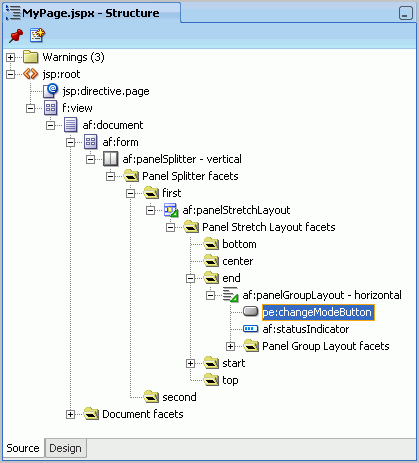Click the jsp:root orange tag icon
The height and width of the screenshot is (463, 419).
[x=31, y=74]
